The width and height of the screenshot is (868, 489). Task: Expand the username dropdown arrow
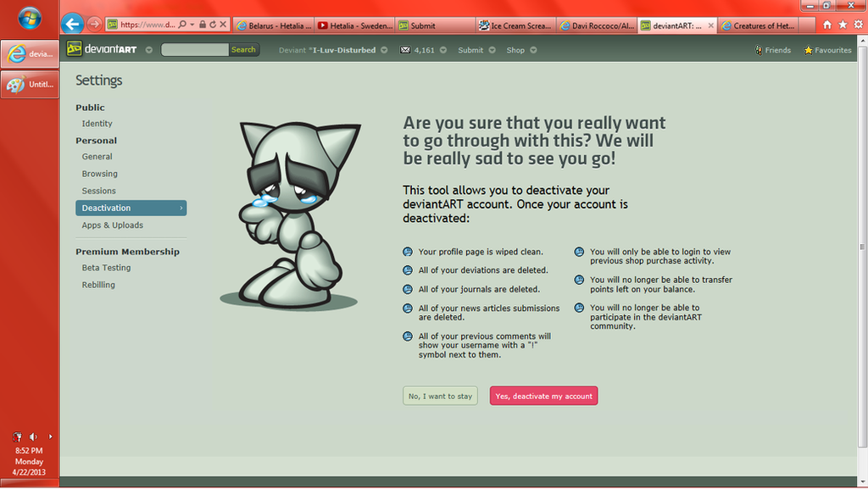[x=384, y=50]
